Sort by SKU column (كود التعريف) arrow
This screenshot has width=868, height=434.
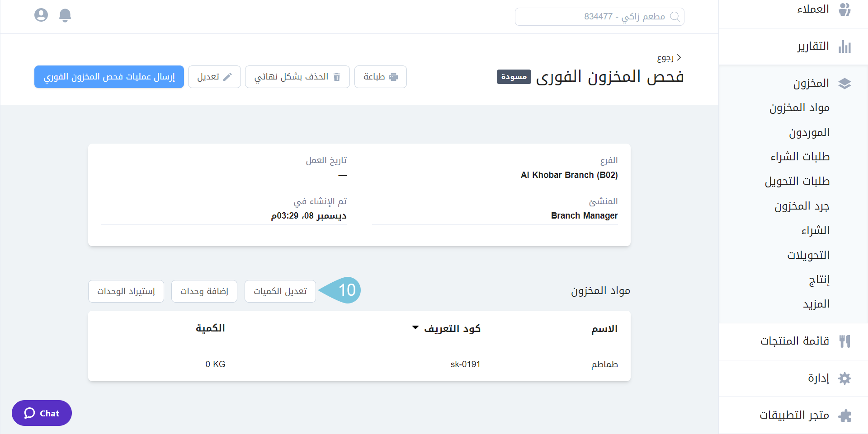click(415, 328)
